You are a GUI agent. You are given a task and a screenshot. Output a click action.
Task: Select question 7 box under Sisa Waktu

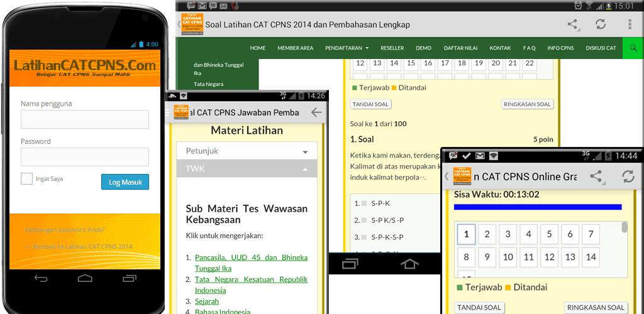click(591, 234)
